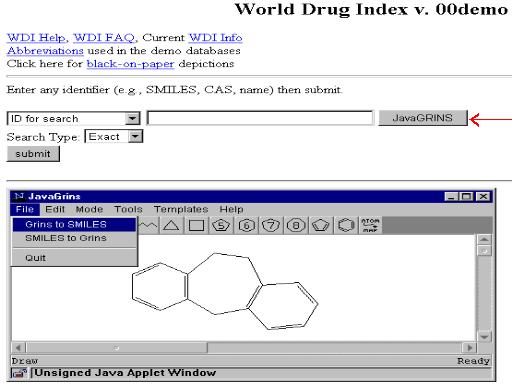512x384 pixels.
Task: Focus the identifier search text field
Action: click(x=260, y=118)
